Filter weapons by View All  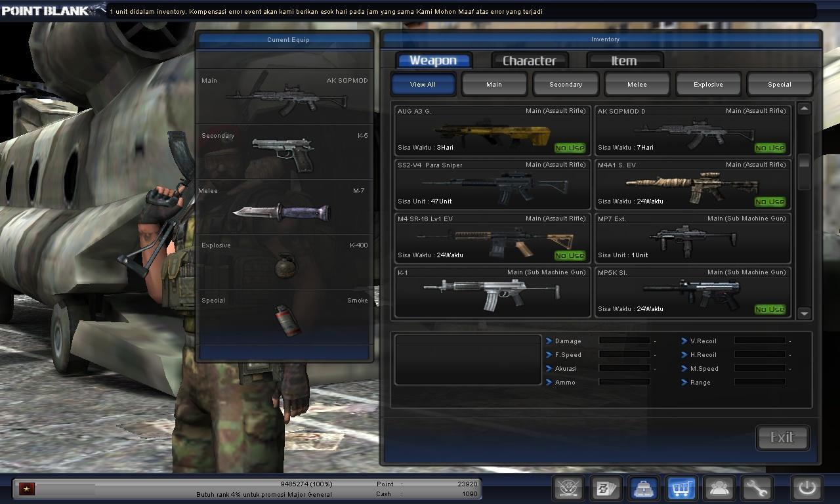423,84
